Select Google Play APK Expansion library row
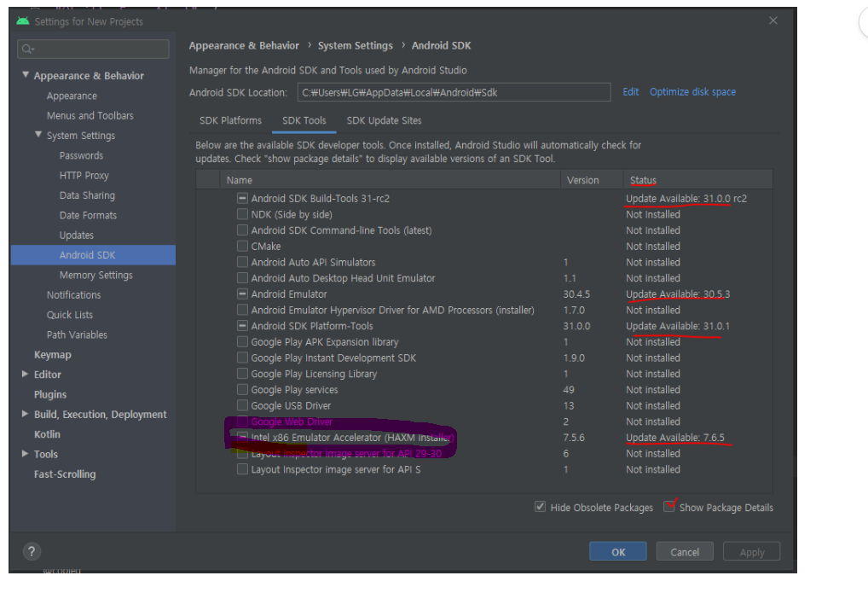868x593 pixels. click(484, 342)
